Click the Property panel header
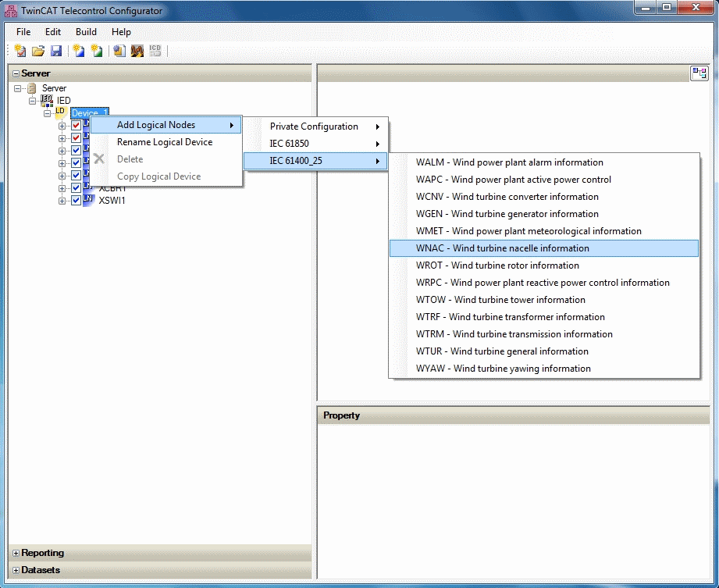719x588 pixels. coord(513,415)
